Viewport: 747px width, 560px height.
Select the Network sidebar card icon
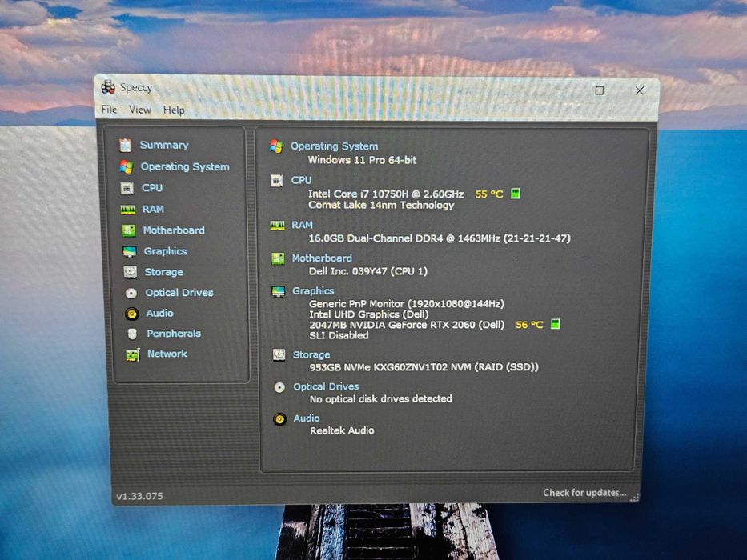(132, 354)
